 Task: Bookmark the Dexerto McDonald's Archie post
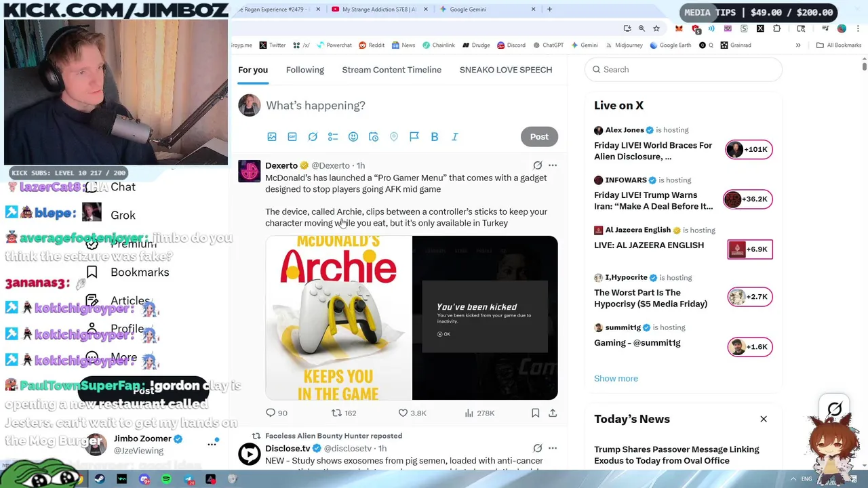pos(535,413)
